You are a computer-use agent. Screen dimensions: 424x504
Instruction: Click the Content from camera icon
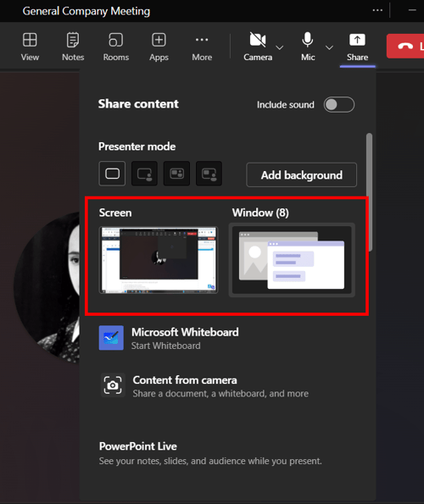[113, 385]
